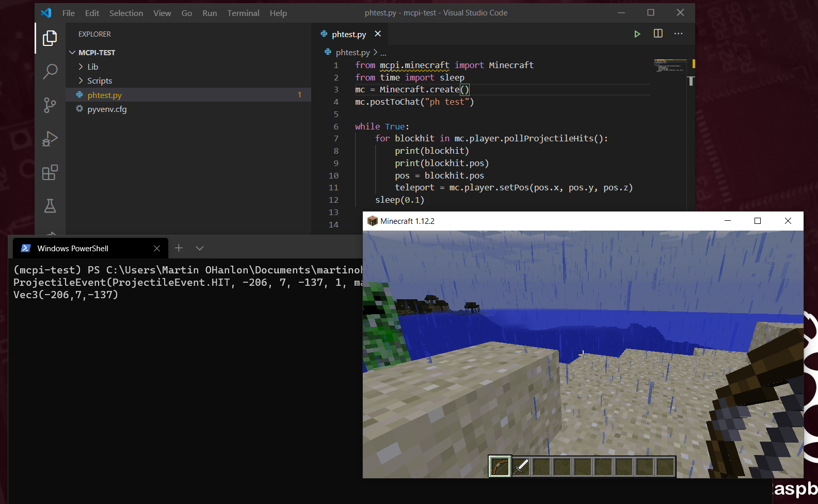Select the sword hotbar slot in Minecraft
The width and height of the screenshot is (818, 504).
[521, 467]
